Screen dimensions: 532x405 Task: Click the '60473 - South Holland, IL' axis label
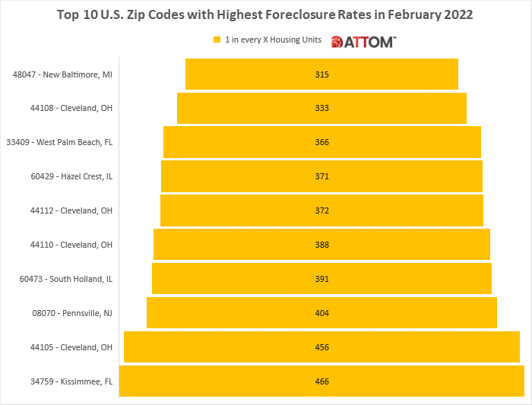(62, 279)
